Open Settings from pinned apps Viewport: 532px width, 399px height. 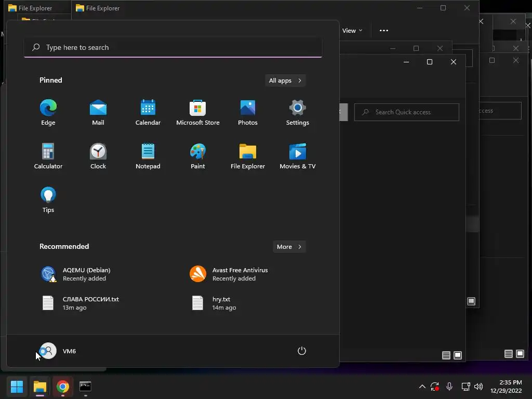(x=298, y=113)
